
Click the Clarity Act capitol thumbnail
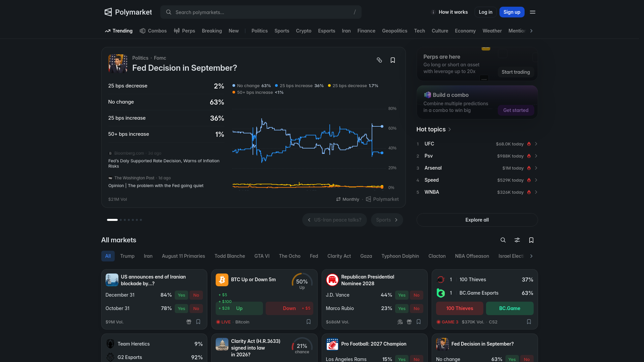coord(222,344)
